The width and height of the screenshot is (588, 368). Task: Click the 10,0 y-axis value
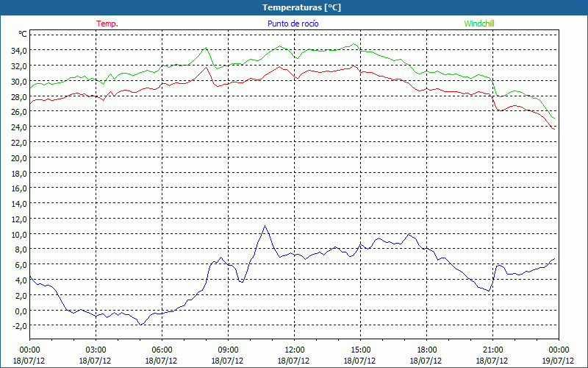pos(19,235)
